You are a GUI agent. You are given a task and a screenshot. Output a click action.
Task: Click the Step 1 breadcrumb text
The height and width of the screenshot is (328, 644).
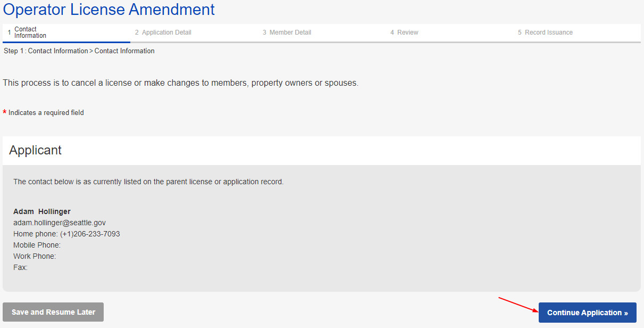(x=79, y=51)
